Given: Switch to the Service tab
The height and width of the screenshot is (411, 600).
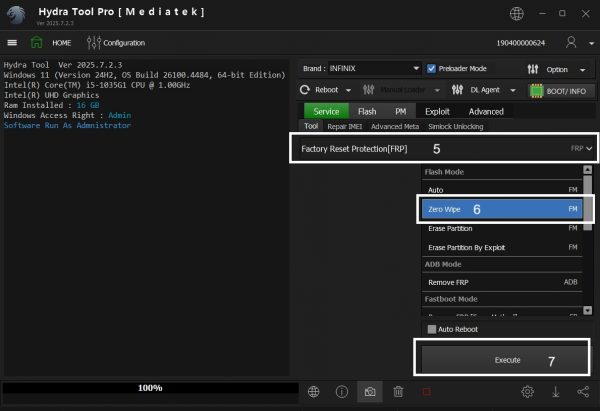Looking at the screenshot, I should click(326, 111).
